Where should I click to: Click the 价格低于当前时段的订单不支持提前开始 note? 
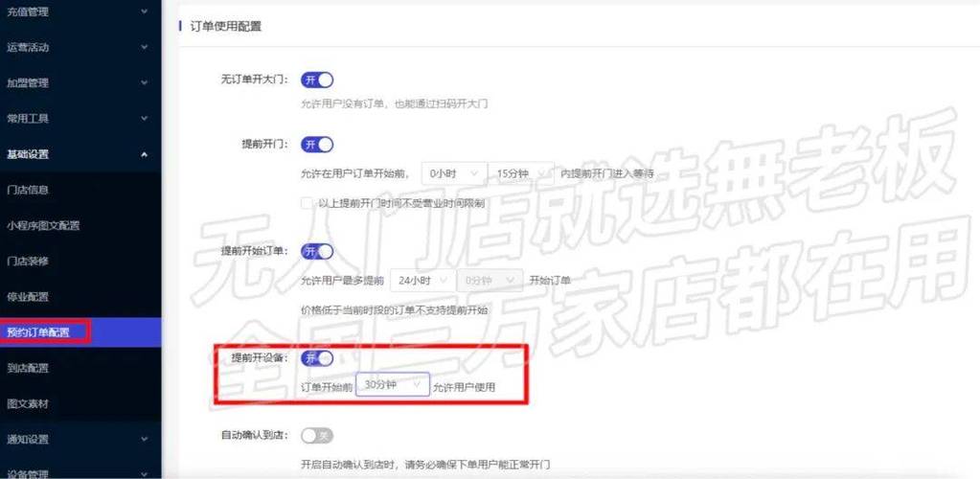pyautogui.click(x=395, y=310)
